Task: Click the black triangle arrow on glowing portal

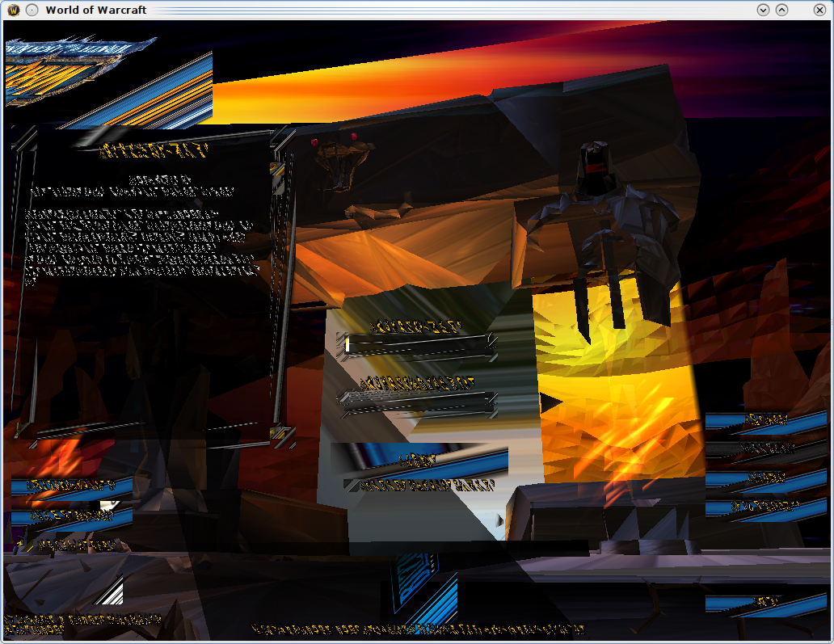Action: coord(550,402)
